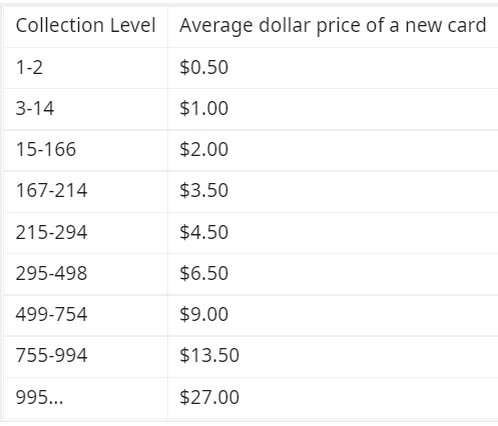Click the $9.00 price cell

coord(333,315)
